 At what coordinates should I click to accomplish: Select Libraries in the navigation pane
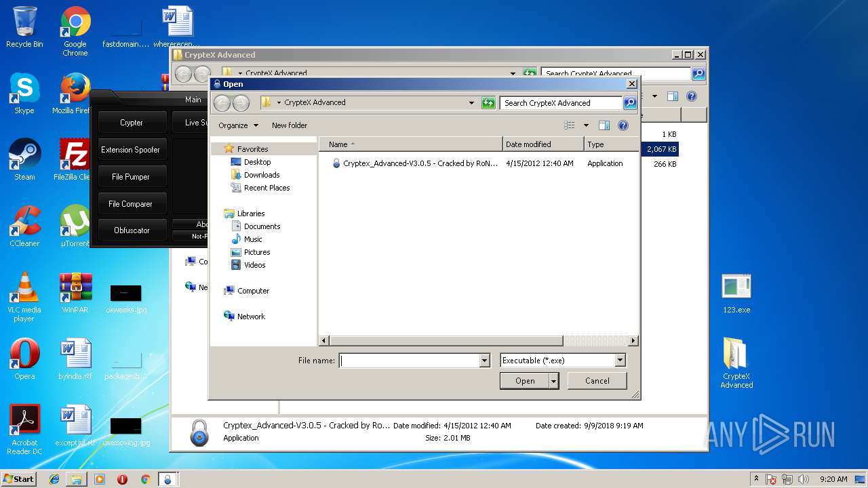pos(244,213)
